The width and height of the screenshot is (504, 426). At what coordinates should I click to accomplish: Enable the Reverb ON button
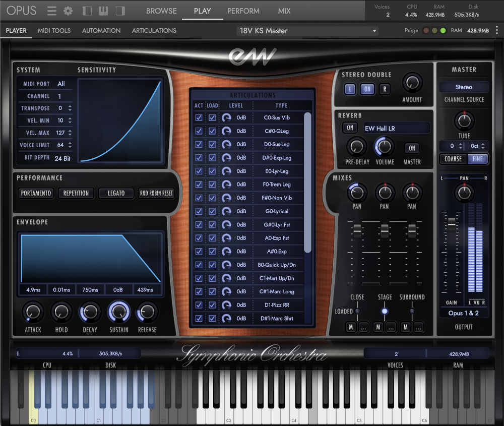(350, 128)
